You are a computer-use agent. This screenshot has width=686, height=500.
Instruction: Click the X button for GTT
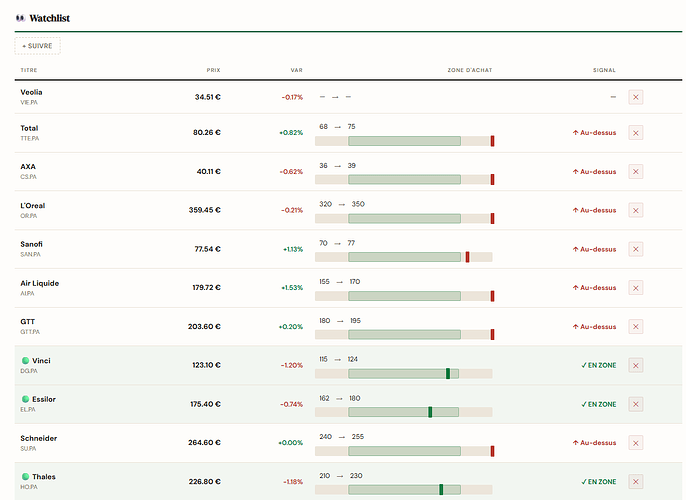click(636, 326)
